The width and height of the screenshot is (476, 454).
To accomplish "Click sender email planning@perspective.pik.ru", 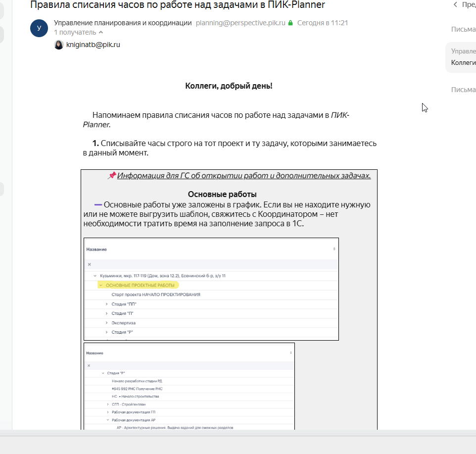I will click(240, 23).
